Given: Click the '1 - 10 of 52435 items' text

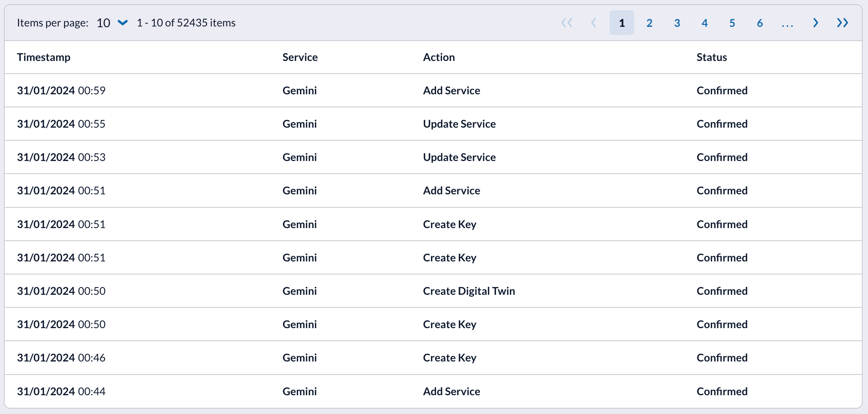Looking at the screenshot, I should [x=186, y=23].
